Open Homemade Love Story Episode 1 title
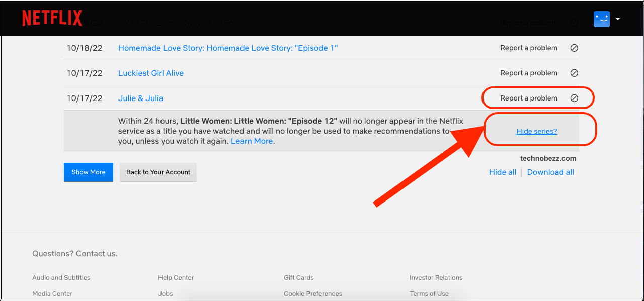The height and width of the screenshot is (301, 644). click(228, 48)
